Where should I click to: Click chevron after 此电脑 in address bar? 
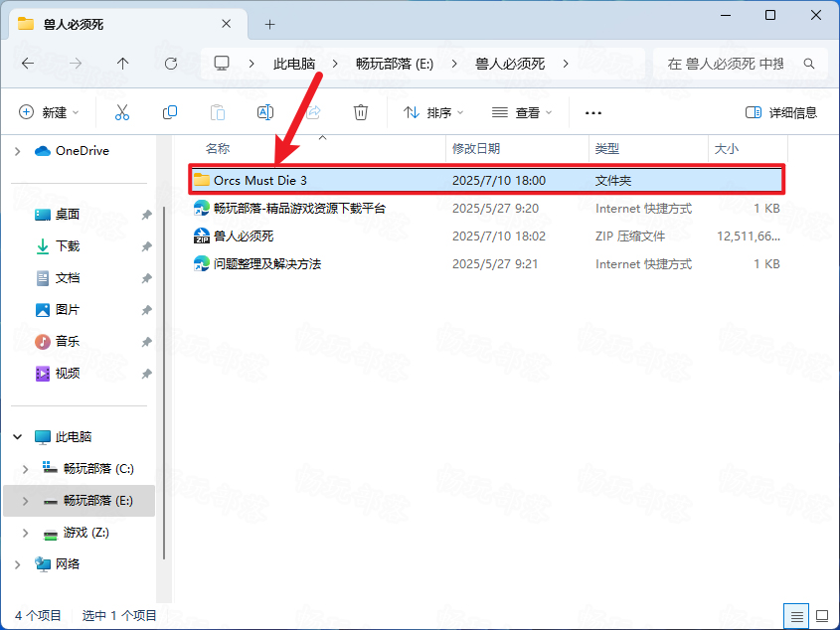(x=335, y=64)
